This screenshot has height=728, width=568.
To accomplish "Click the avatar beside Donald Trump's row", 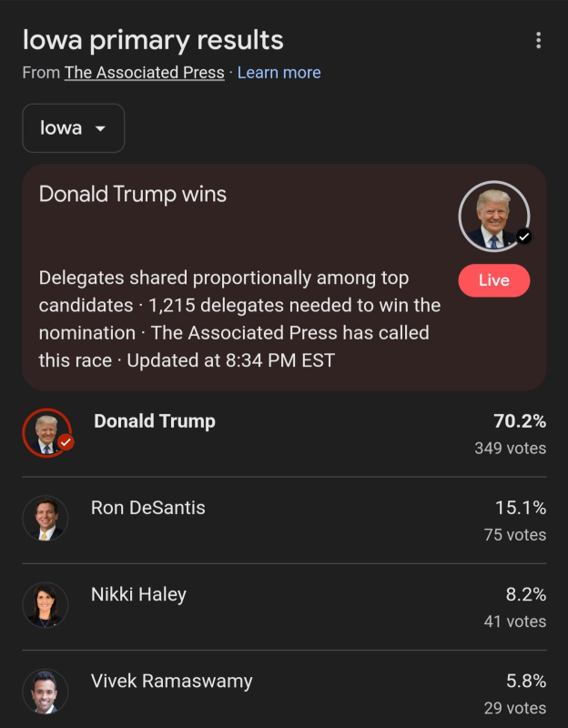I will tap(46, 433).
